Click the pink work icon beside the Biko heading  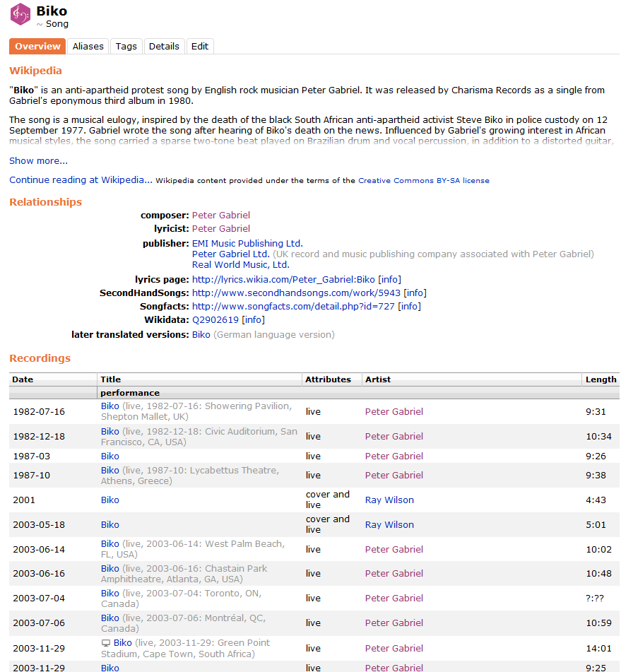click(x=20, y=14)
